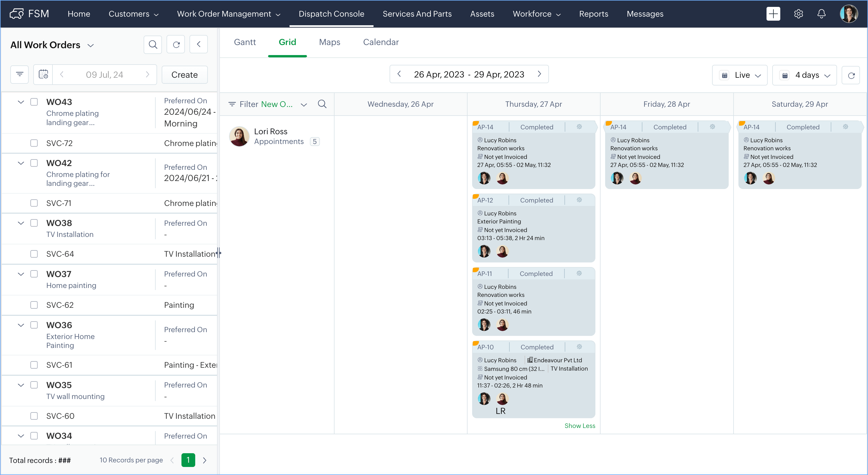This screenshot has width=868, height=475.
Task: Click the Show Less link
Action: pyautogui.click(x=580, y=425)
